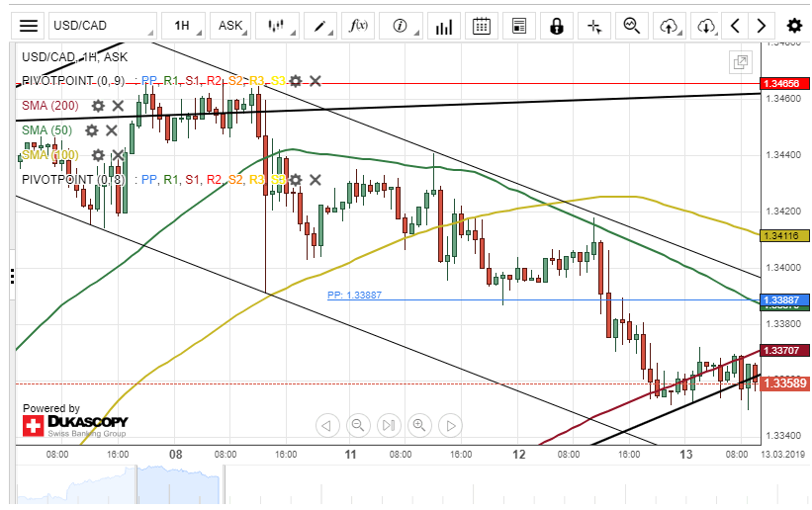Zoom in using bottom plus magnifier
812x510 pixels.
419,426
